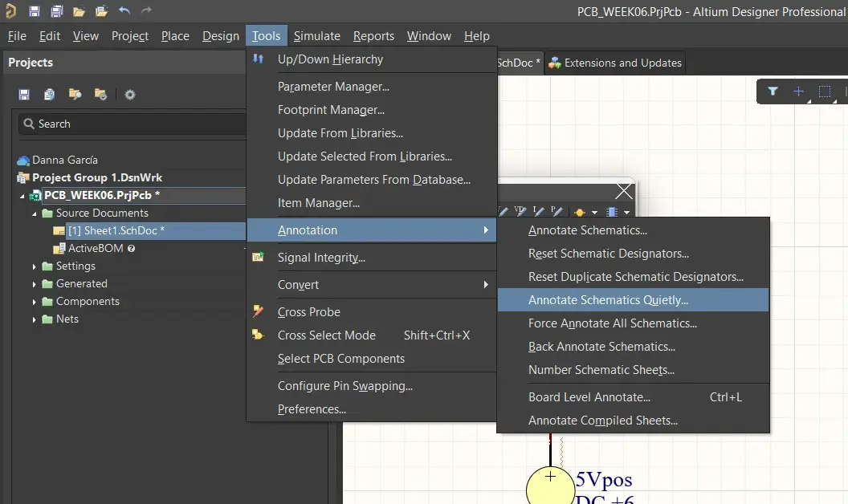Open the Reports menu
This screenshot has width=848, height=504.
pyautogui.click(x=373, y=35)
